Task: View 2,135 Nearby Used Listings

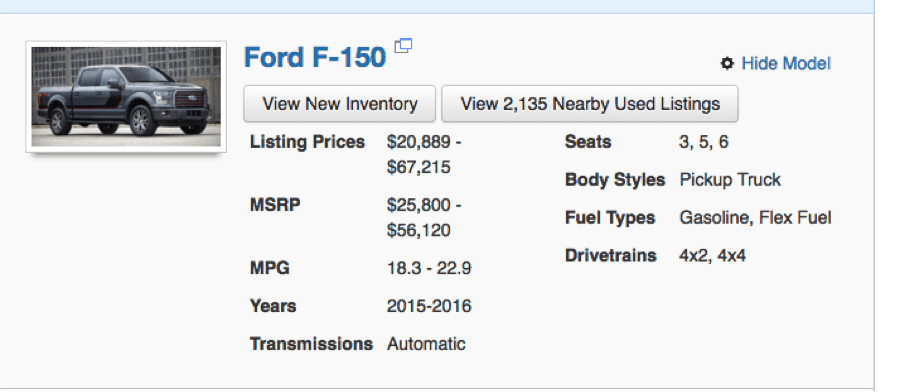Action: pos(589,104)
